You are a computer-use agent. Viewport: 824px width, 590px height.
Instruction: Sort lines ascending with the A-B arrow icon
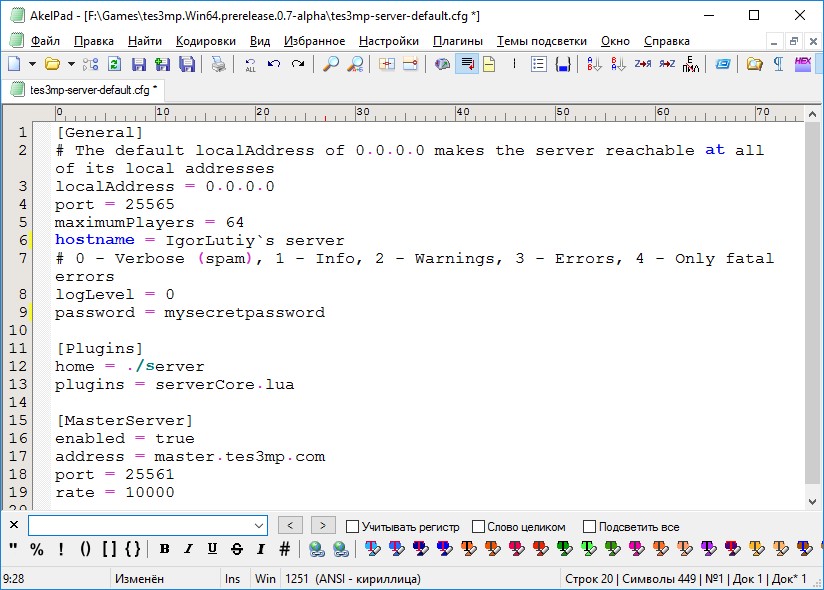(x=594, y=64)
